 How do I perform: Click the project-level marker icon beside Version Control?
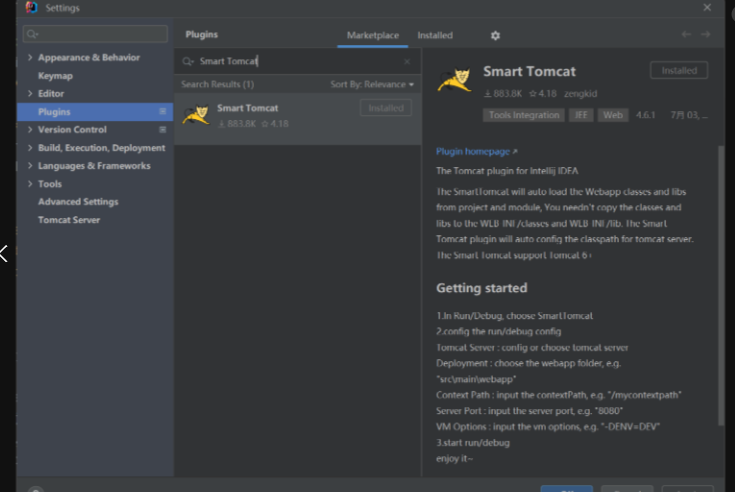pos(163,129)
